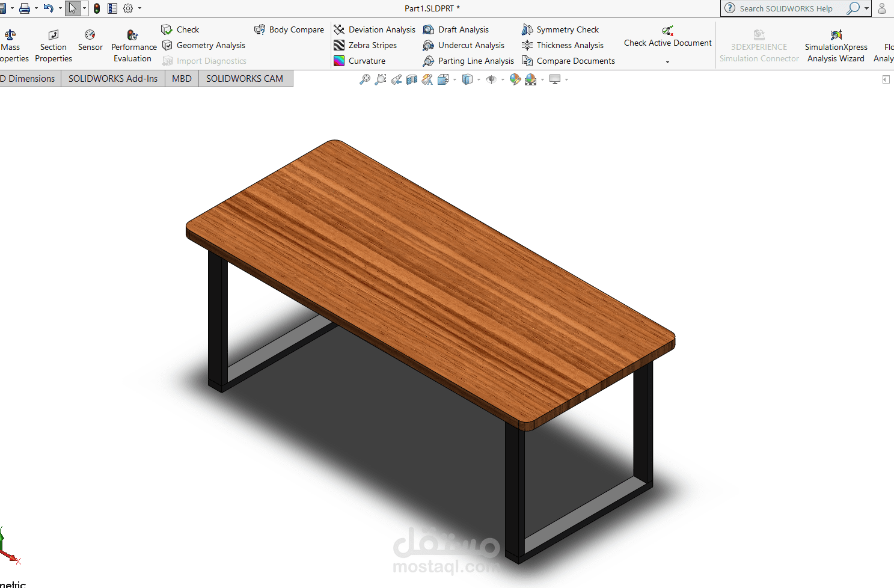Open Thickness Analysis
This screenshot has width=894, height=588.
562,45
